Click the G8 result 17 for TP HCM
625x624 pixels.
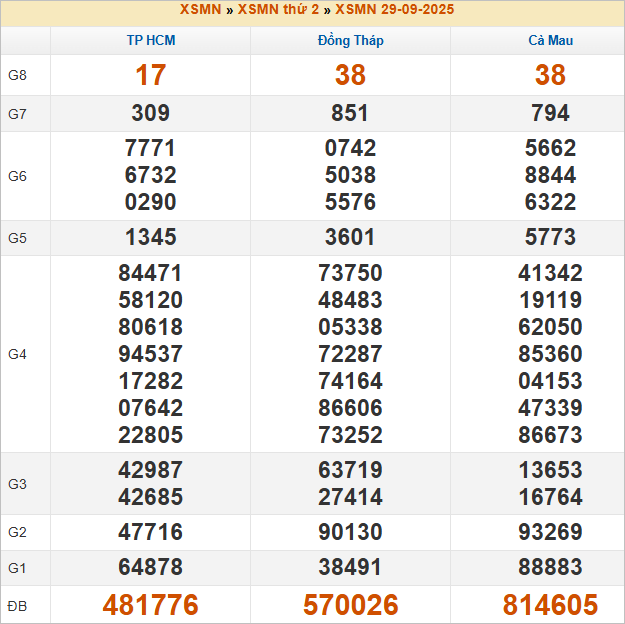[150, 76]
